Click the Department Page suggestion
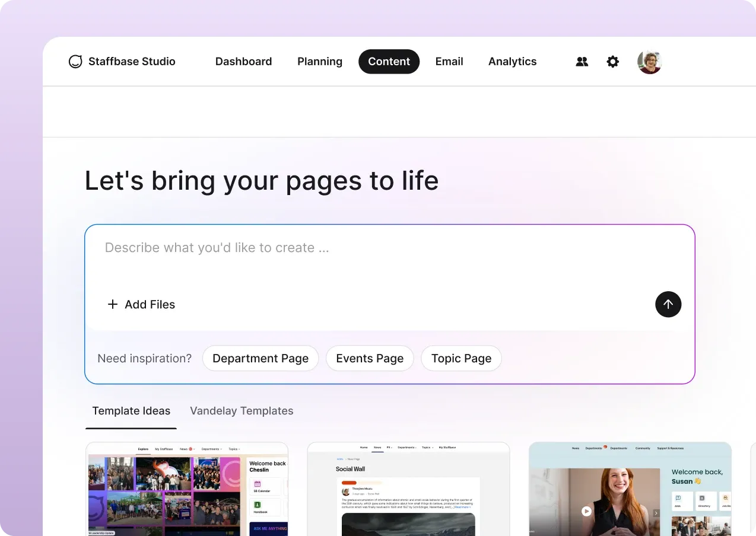Screen dimensions: 756x536 260,358
